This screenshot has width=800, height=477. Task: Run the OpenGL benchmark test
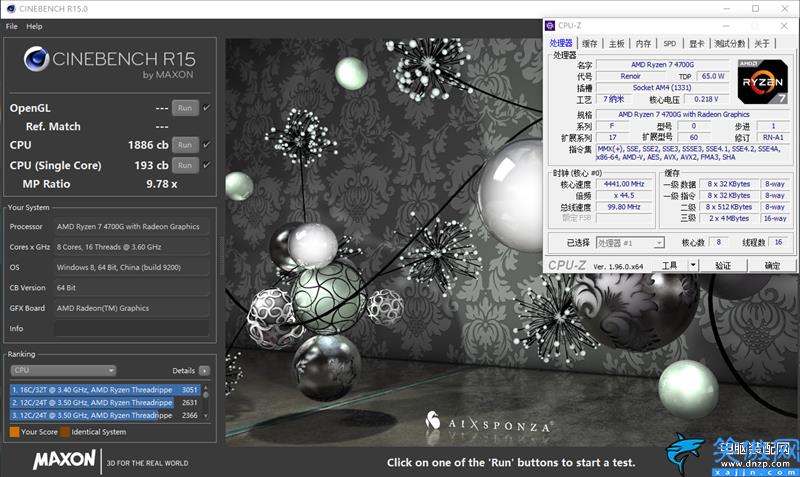click(x=185, y=108)
